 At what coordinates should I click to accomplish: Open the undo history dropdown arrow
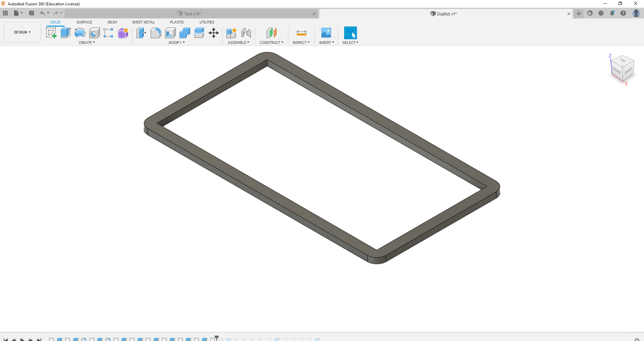48,13
